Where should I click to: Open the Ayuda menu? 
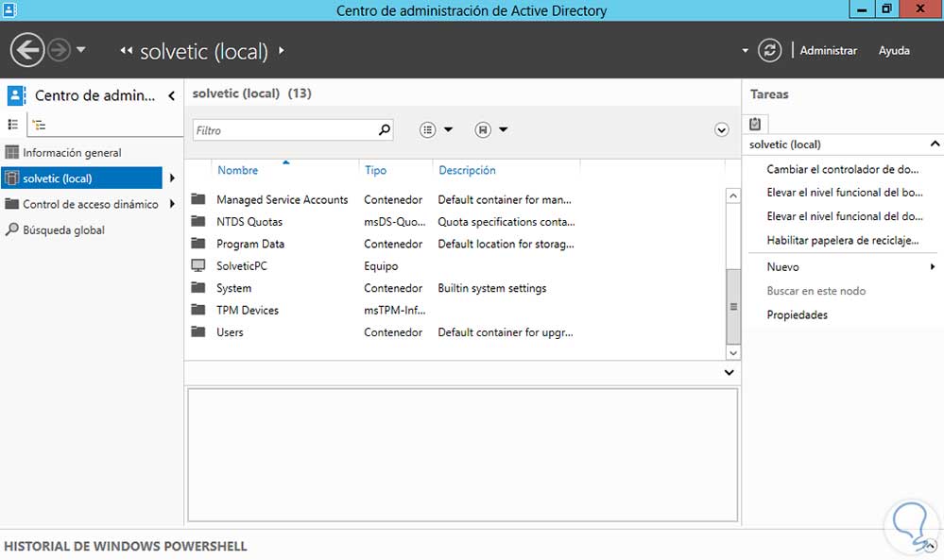(x=893, y=51)
